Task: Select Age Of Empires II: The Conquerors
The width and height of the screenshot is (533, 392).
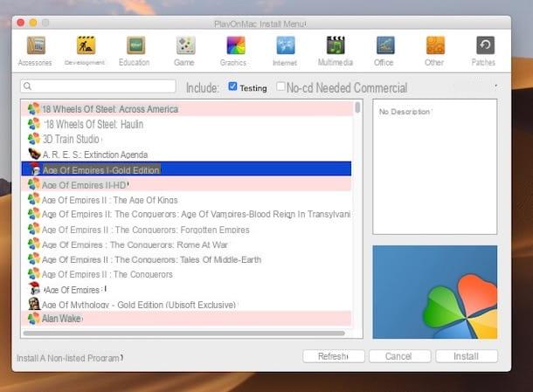Action: pyautogui.click(x=186, y=274)
